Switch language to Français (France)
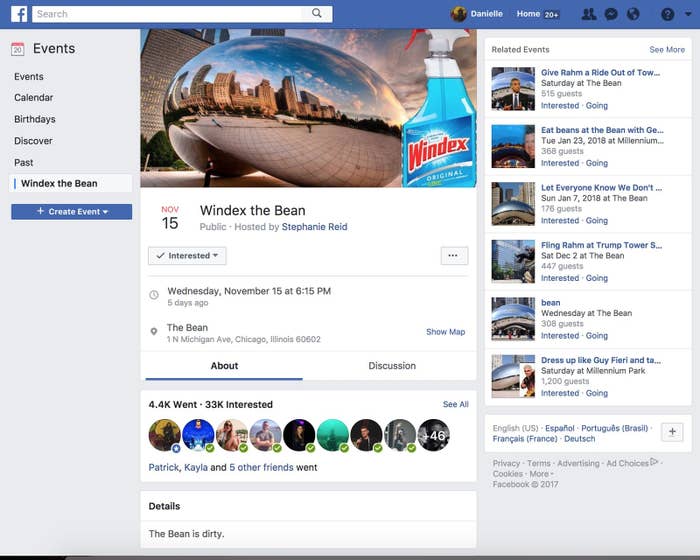 pyautogui.click(x=525, y=439)
